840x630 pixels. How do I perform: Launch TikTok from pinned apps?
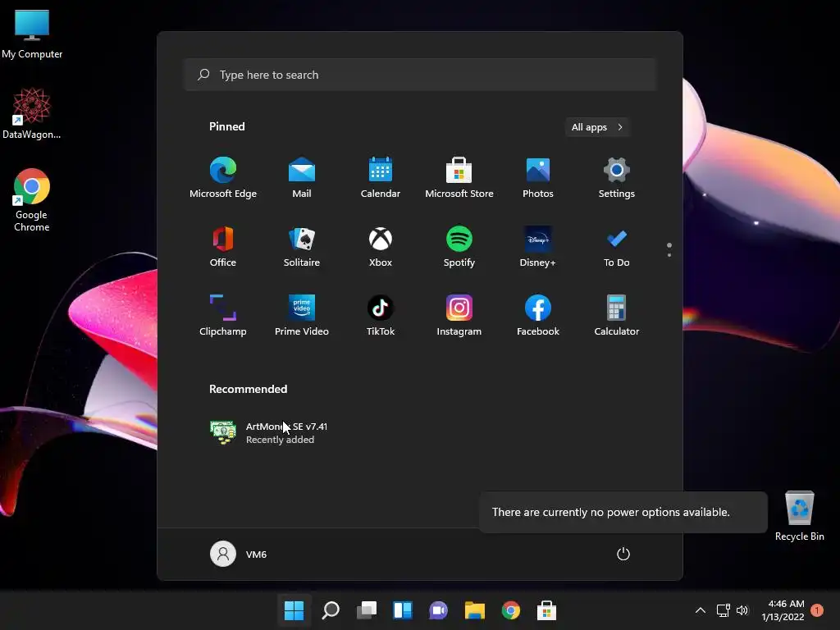(381, 316)
